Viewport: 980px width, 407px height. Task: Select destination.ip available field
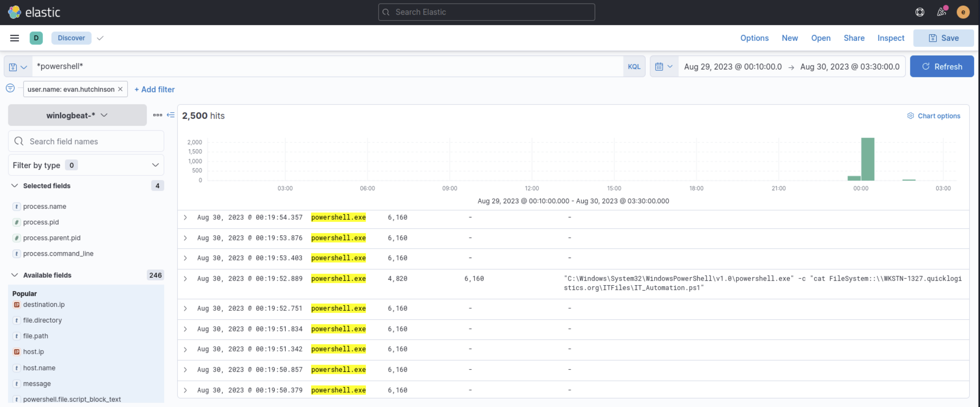pos(44,305)
